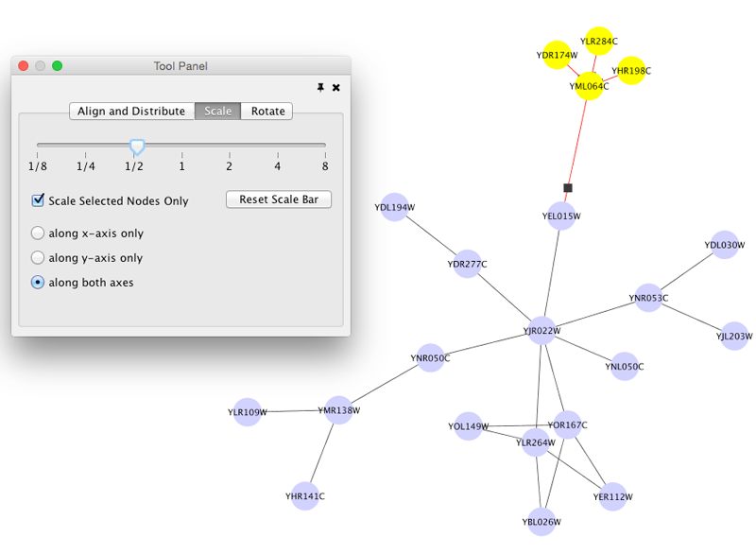756x554 pixels.
Task: Click the red window close button
Action: pyautogui.click(x=24, y=66)
